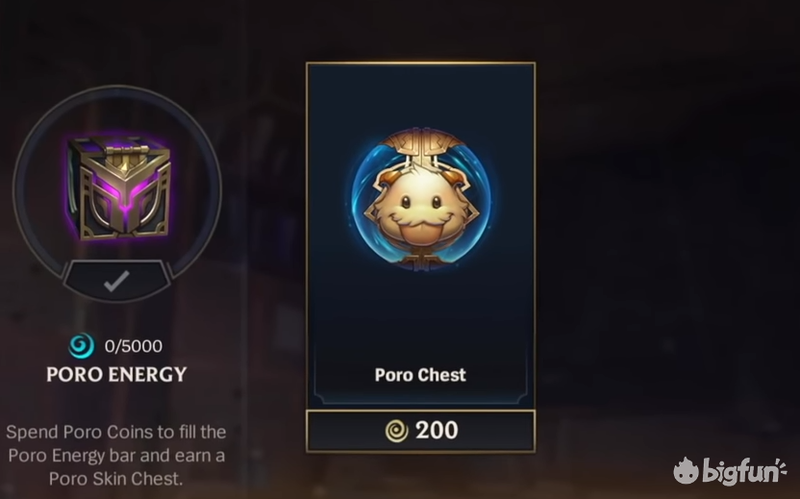The width and height of the screenshot is (800, 499).
Task: Click the Poro Skin Chest text line
Action: (x=116, y=479)
